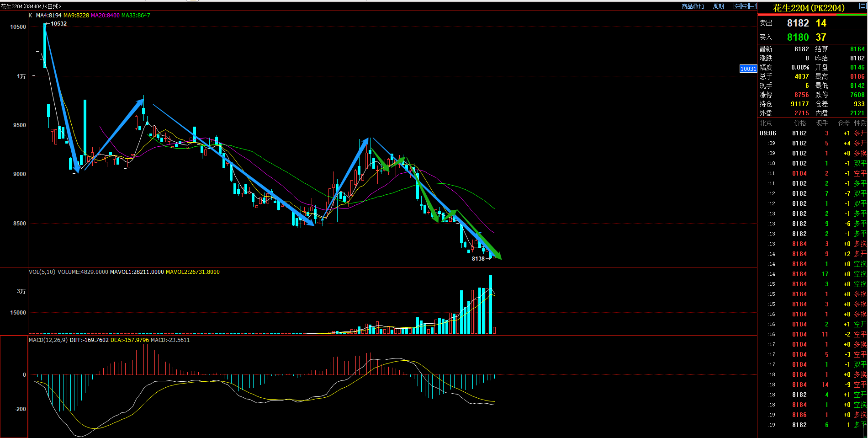Select the tick row with 仓差 -9
This screenshot has width=868, height=438.
(813, 385)
